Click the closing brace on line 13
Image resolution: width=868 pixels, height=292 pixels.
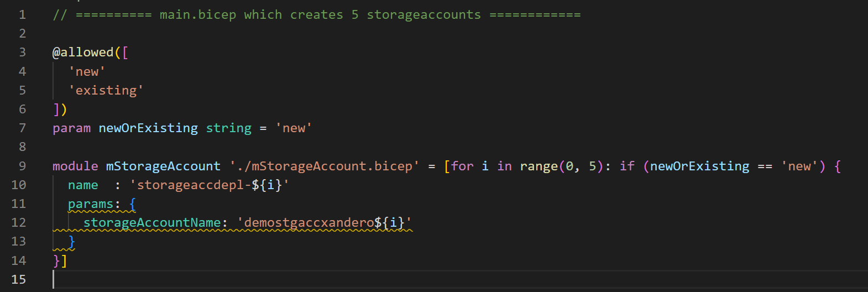[x=71, y=242]
